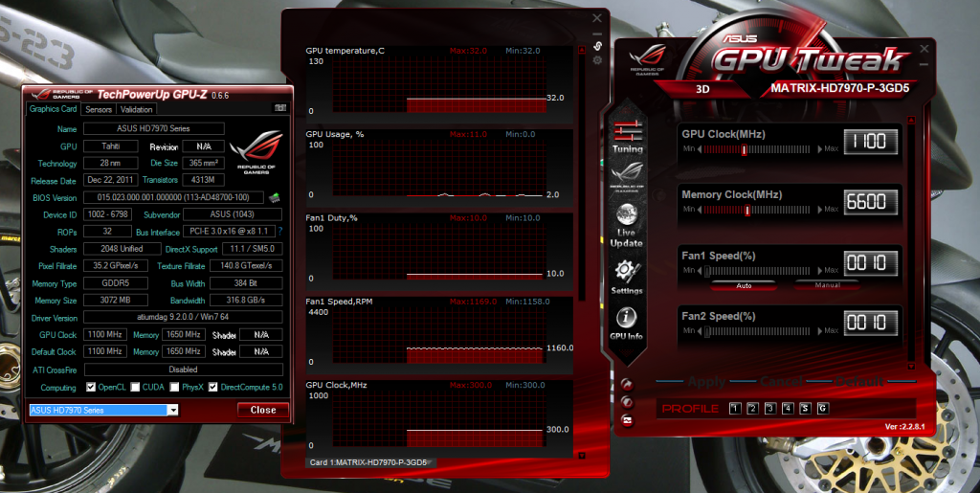The image size is (980, 493).
Task: Increase Fan1 Speed with the Max arrow
Action: point(820,271)
